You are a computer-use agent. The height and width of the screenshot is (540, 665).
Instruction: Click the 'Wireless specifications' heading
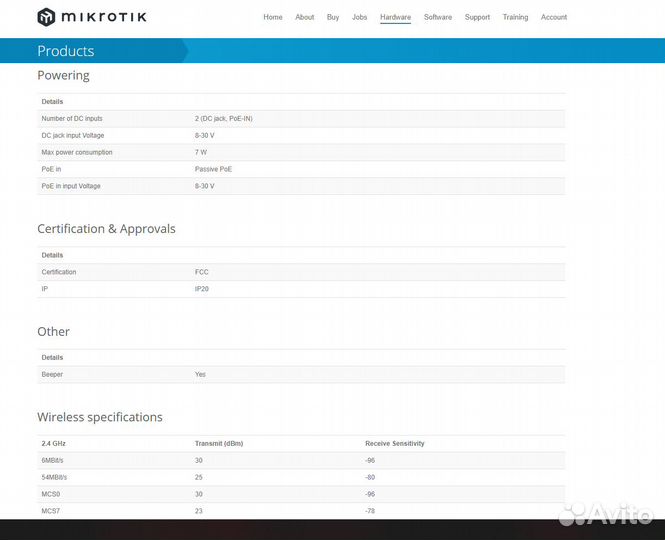pyautogui.click(x=100, y=417)
